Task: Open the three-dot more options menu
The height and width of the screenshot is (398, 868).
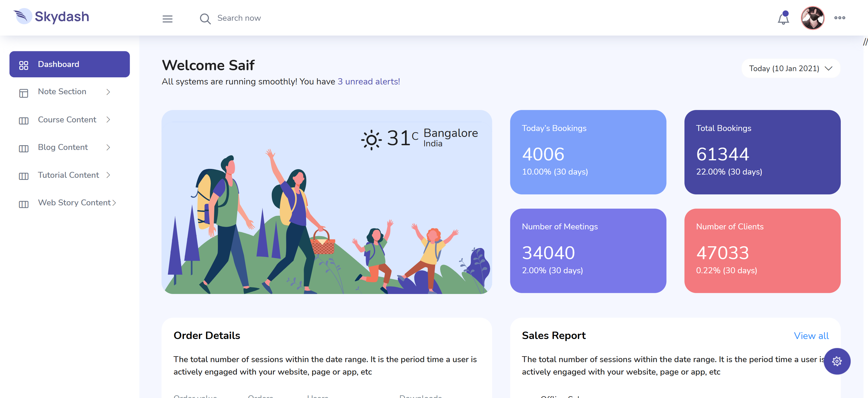Action: (839, 18)
